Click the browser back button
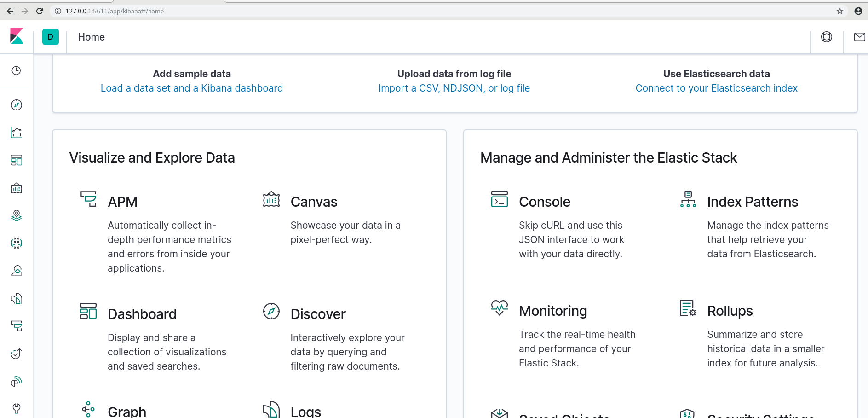Image resolution: width=868 pixels, height=418 pixels. pyautogui.click(x=10, y=11)
